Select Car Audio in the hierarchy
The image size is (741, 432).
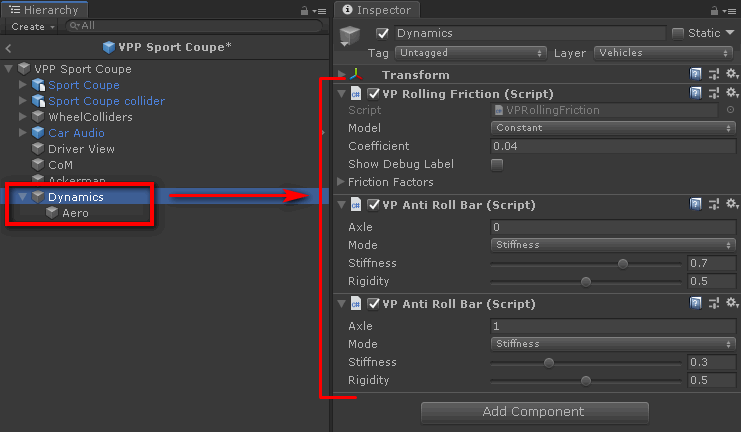(76, 133)
